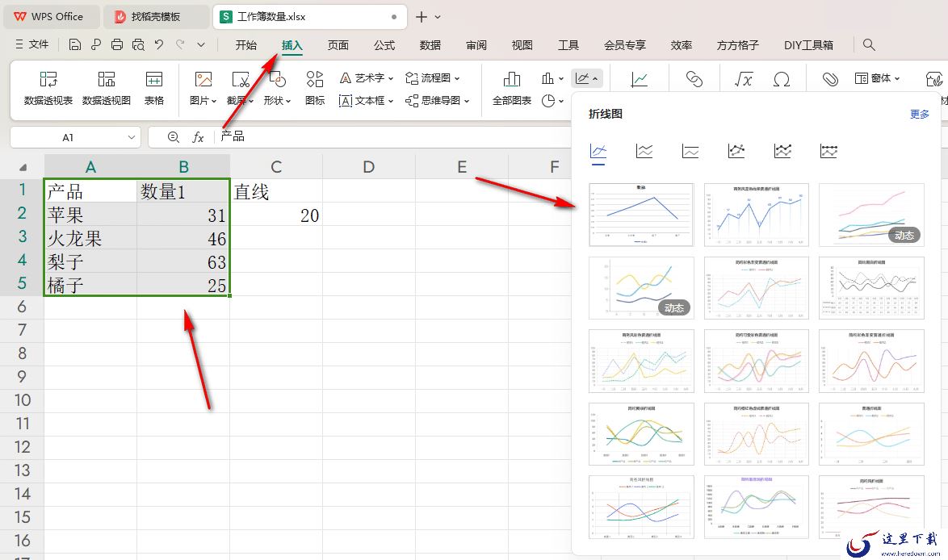This screenshot has width=948, height=560.
Task: Select the line with markers type icon
Action: click(736, 151)
